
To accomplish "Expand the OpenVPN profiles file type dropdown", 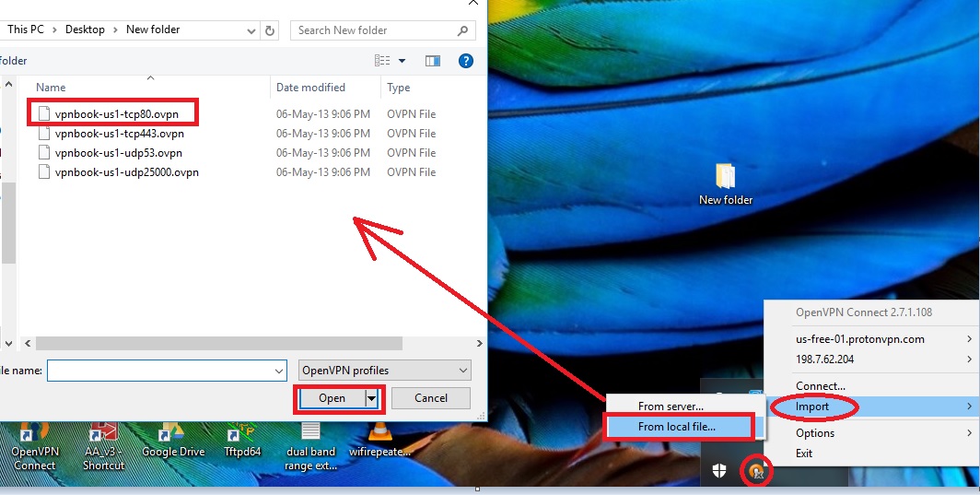I will click(x=385, y=371).
